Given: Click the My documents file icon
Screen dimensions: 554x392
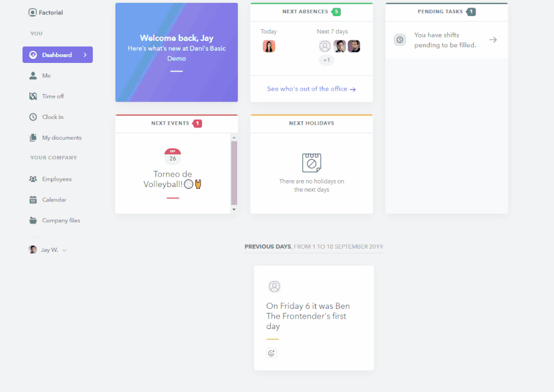Looking at the screenshot, I should tap(33, 137).
